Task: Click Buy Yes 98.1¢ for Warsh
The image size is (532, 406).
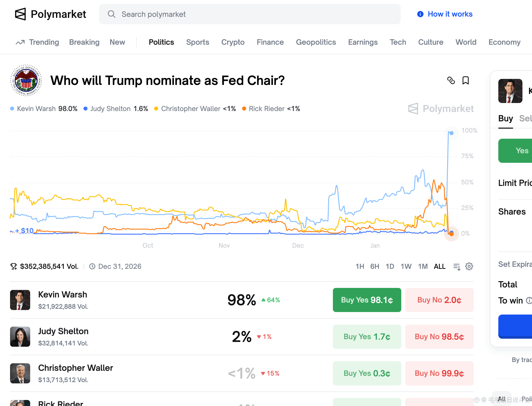Action: (x=367, y=300)
